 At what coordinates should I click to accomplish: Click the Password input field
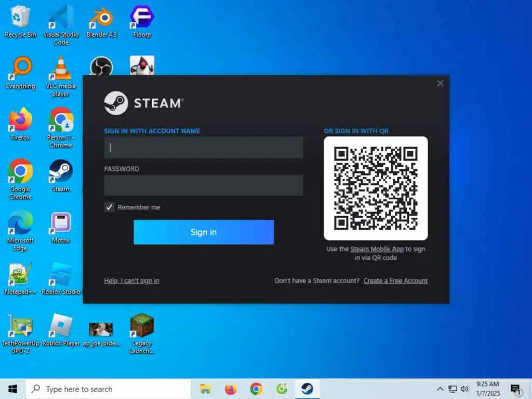pos(204,185)
